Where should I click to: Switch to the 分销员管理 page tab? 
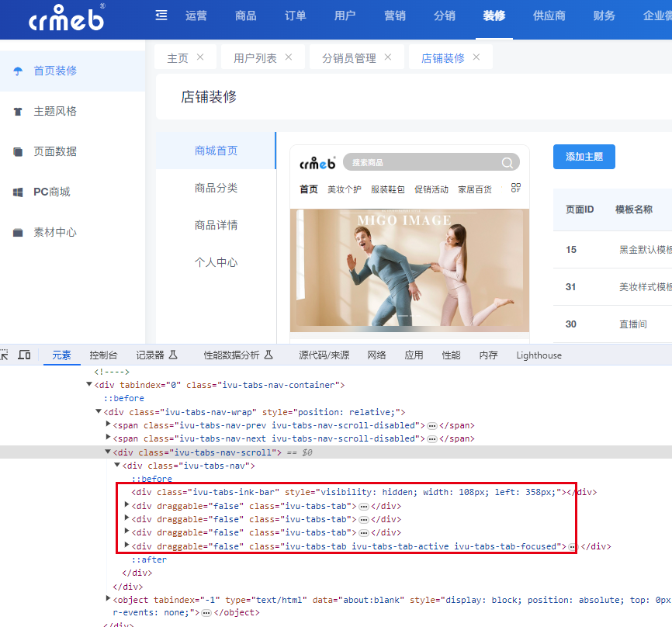[349, 58]
